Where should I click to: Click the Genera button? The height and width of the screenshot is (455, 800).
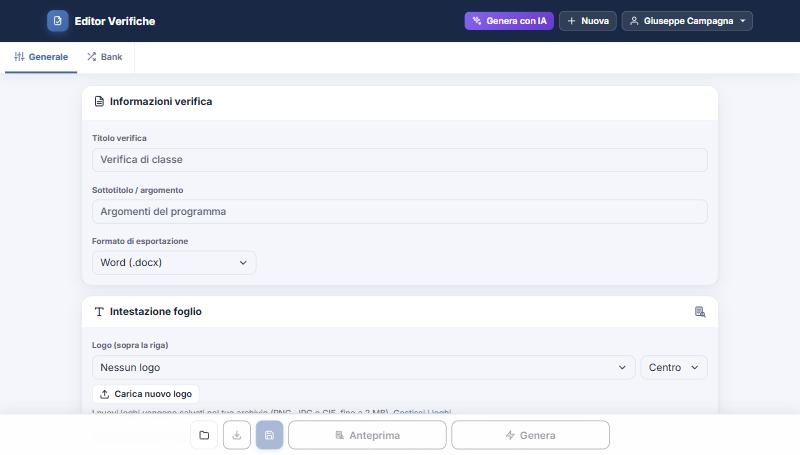[x=531, y=435]
